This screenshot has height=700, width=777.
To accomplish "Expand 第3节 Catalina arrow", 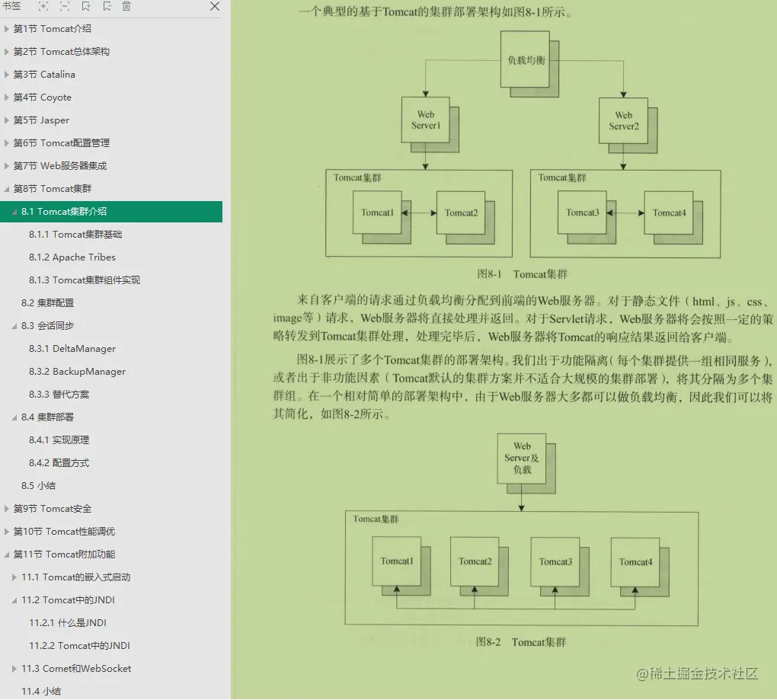I will 6,75.
